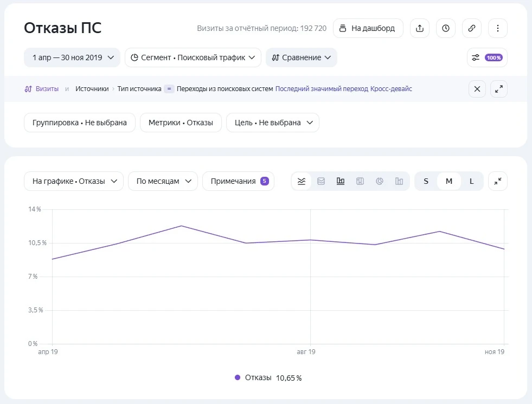Open Метрики · Отказы selector

[x=181, y=123]
